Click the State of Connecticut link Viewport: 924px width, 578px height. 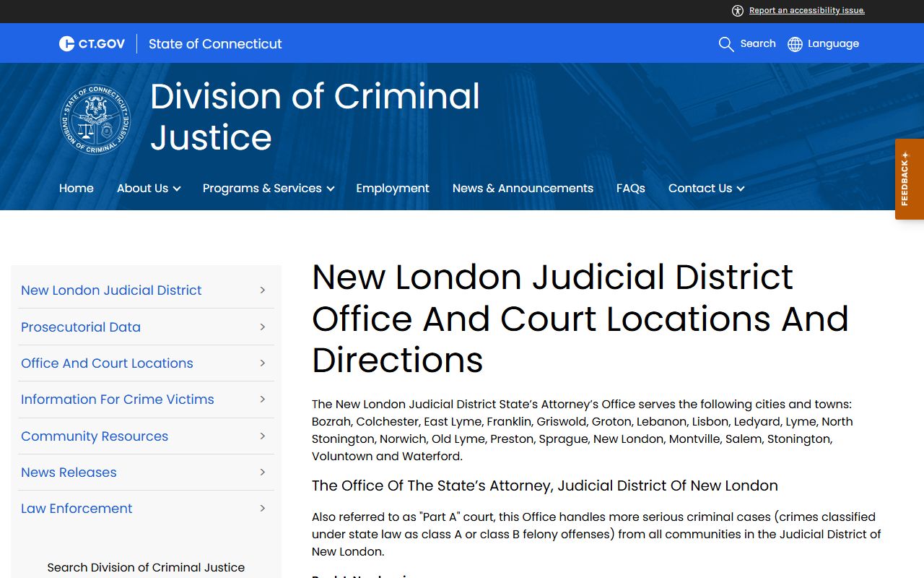(215, 44)
